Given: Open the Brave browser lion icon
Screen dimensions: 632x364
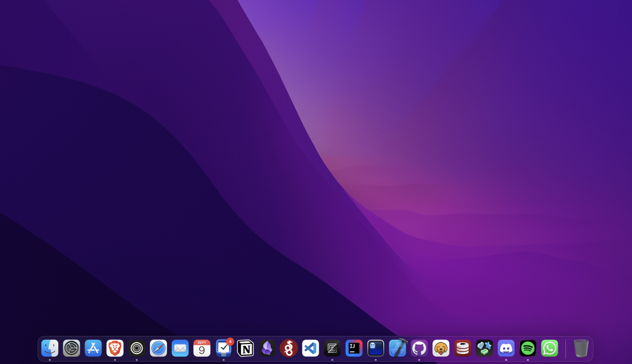Looking at the screenshot, I should pyautogui.click(x=115, y=348).
